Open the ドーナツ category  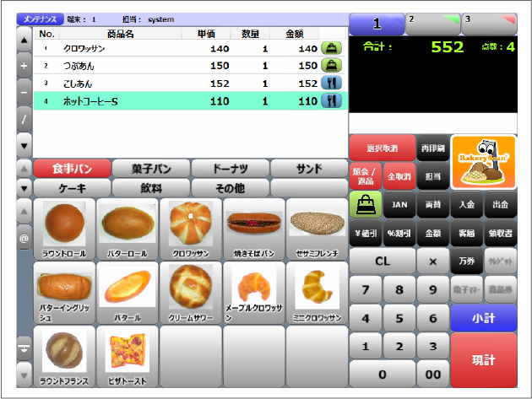(231, 169)
